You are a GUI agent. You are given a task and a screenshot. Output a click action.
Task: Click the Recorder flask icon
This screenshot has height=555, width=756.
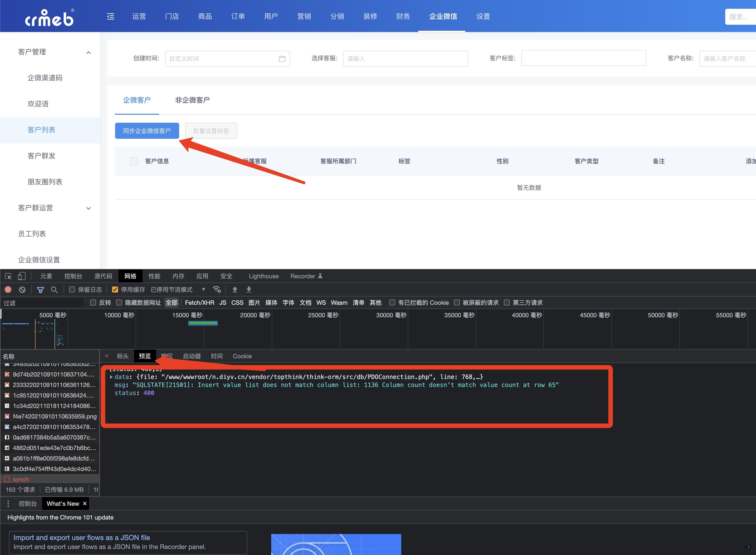click(x=320, y=276)
